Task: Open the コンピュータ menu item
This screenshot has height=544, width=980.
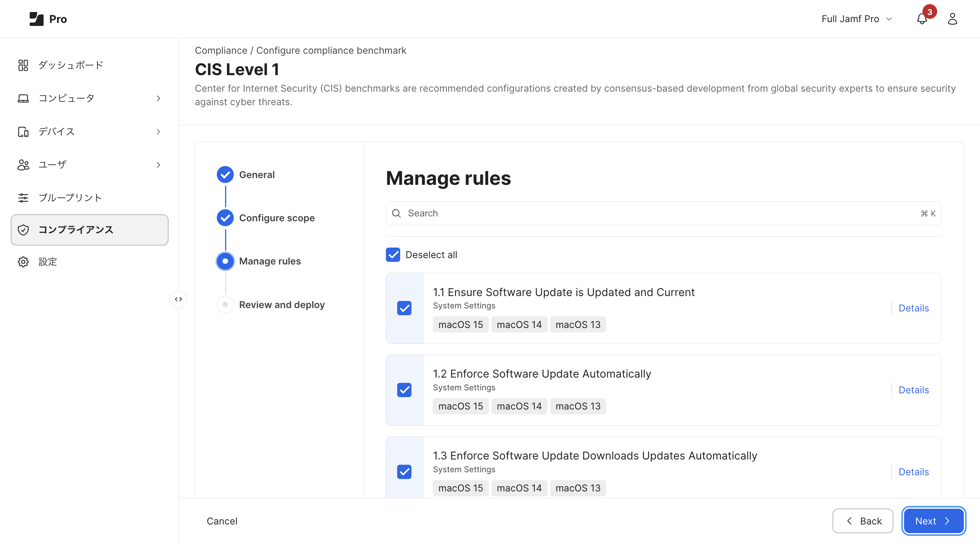Action: click(90, 98)
